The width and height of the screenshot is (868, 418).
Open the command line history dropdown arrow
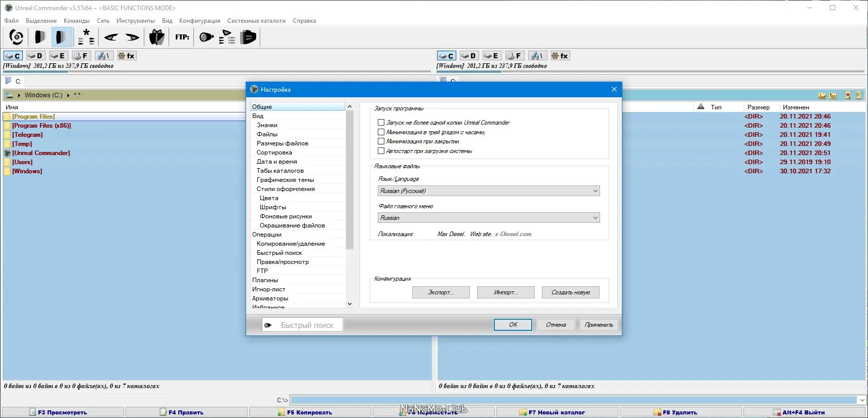pos(862,400)
